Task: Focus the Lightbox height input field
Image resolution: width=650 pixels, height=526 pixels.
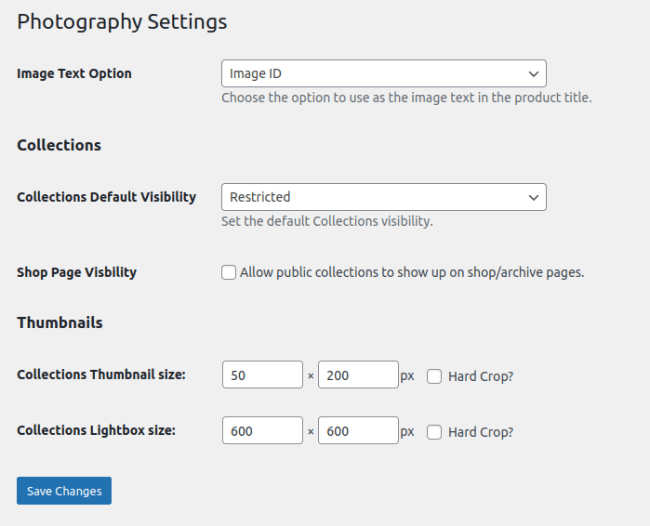Action: (358, 431)
